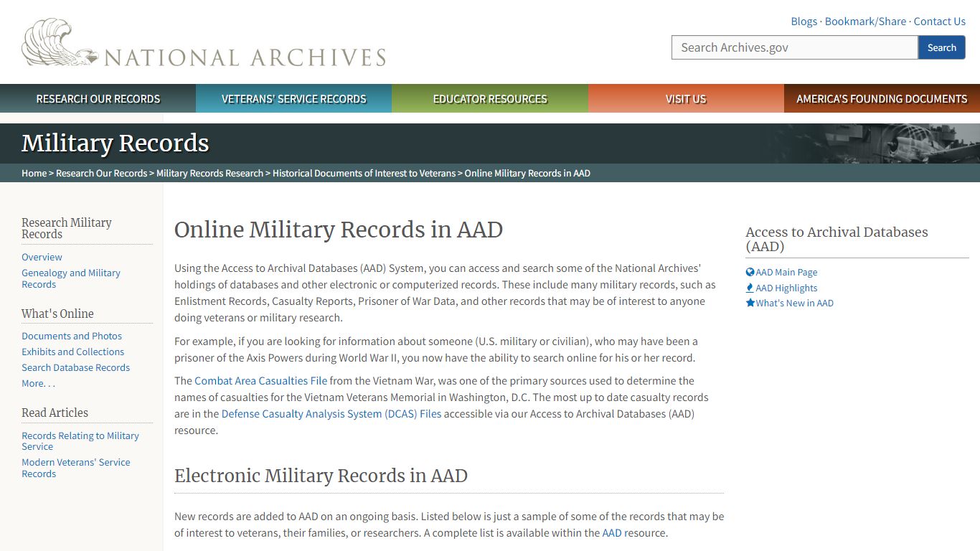The image size is (980, 551).
Task: Click the flame icon beside AAD Highlights
Action: [750, 288]
